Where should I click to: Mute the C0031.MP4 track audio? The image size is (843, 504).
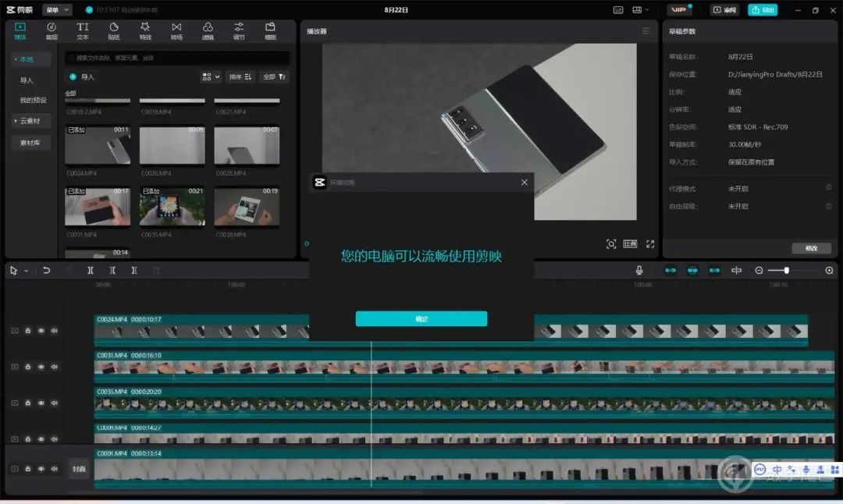[54, 366]
